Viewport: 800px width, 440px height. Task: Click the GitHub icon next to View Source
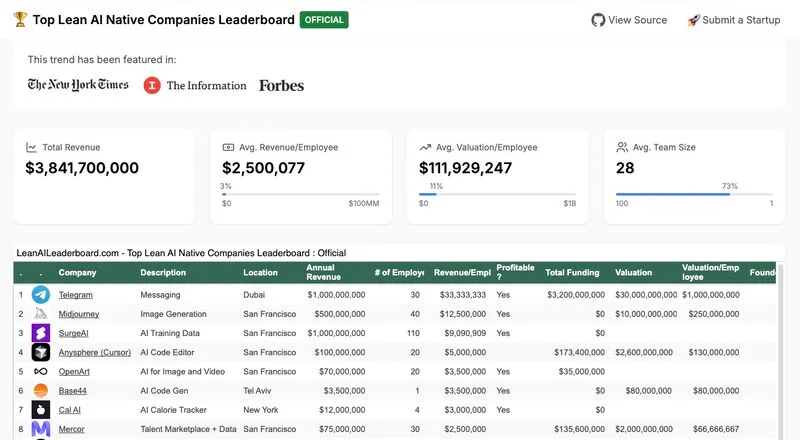[x=598, y=20]
